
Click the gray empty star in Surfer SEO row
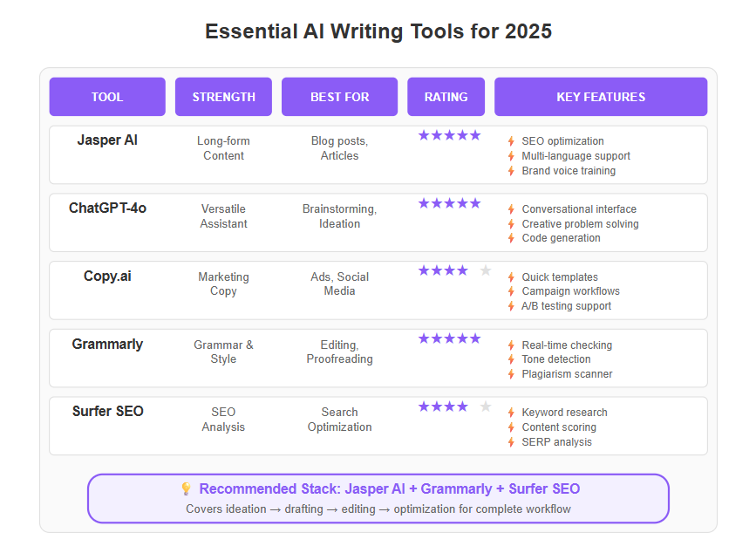pyautogui.click(x=486, y=406)
